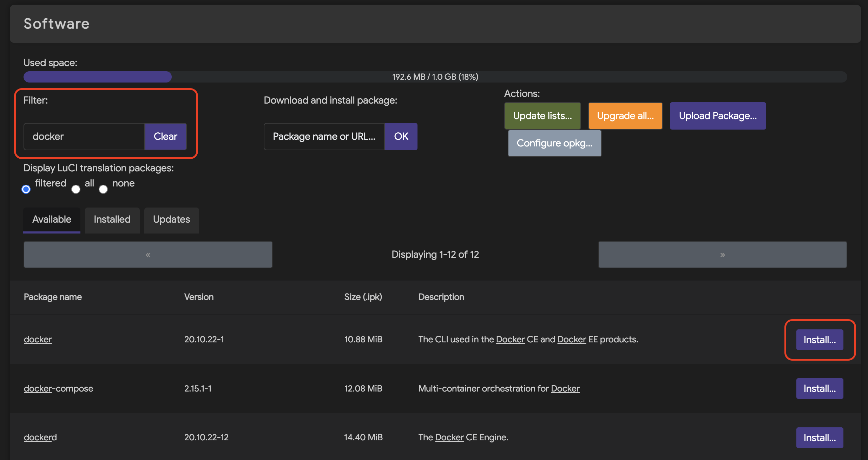Select the 'filtered' translation packages radio button

26,189
